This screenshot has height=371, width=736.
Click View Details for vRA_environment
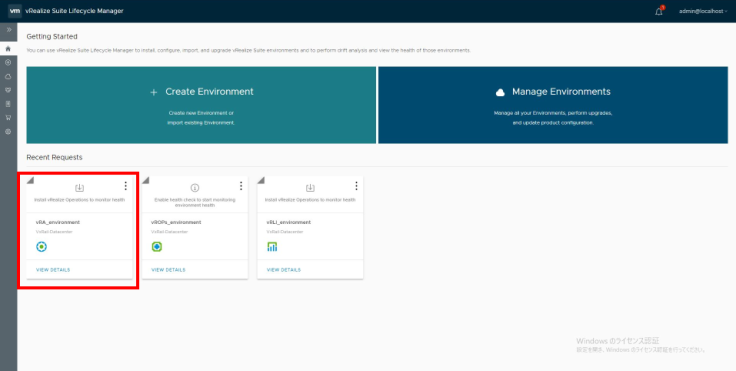tap(53, 270)
